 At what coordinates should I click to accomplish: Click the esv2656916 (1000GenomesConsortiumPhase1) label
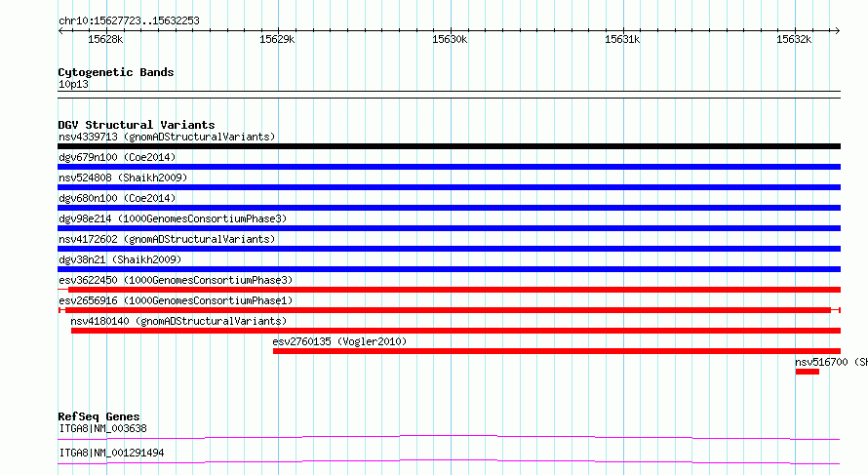[x=176, y=300]
